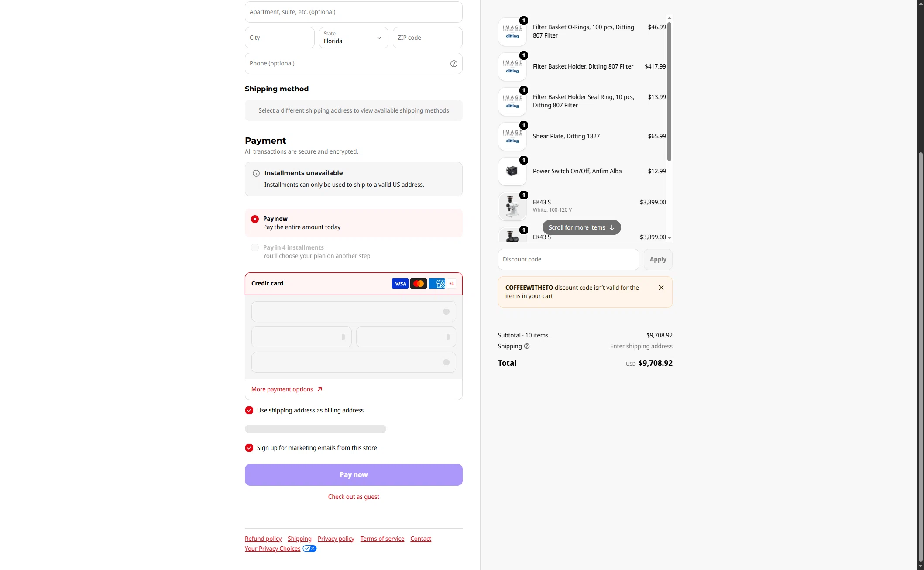924x570 pixels.
Task: Click the phone field help question-mark icon
Action: click(454, 64)
